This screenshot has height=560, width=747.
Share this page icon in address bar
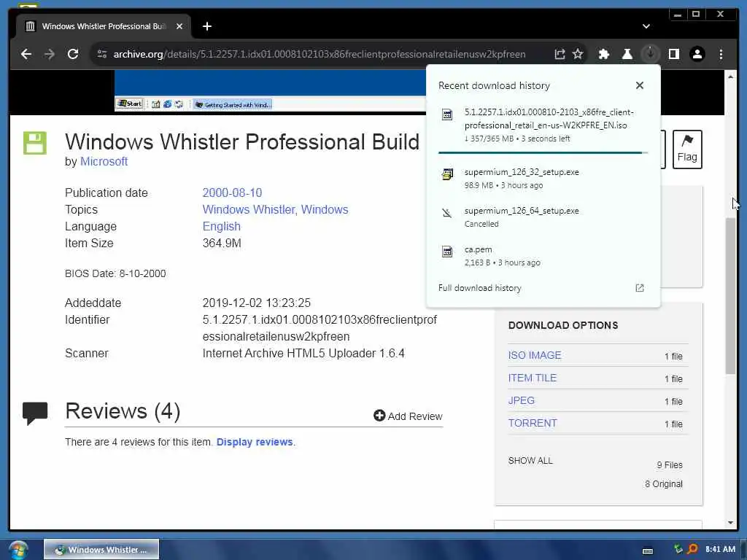tap(560, 54)
